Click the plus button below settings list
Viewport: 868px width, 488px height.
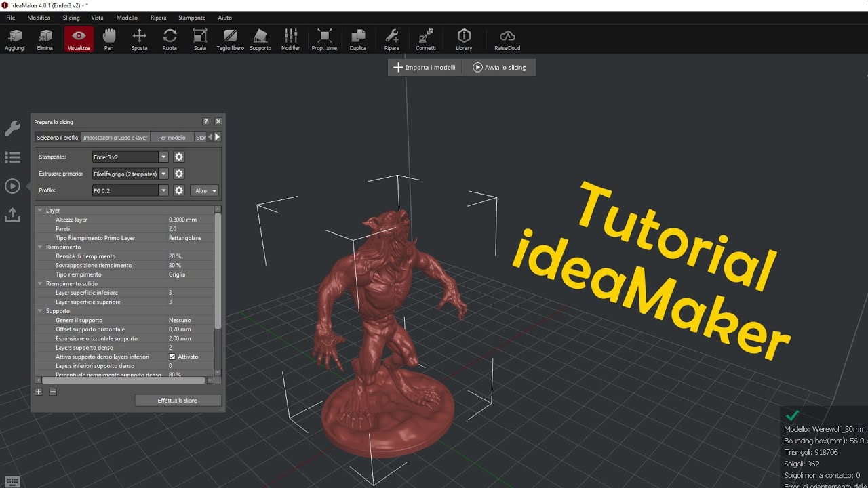click(x=39, y=392)
